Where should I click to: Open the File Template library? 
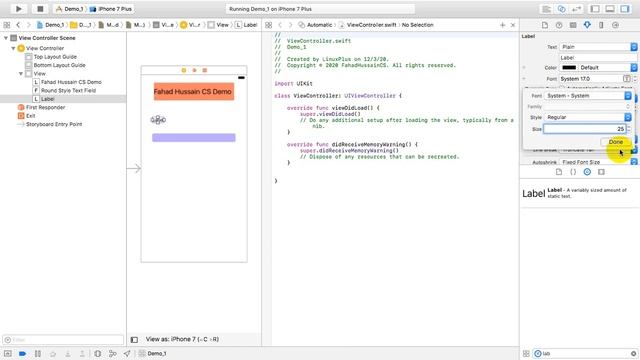coord(559,172)
